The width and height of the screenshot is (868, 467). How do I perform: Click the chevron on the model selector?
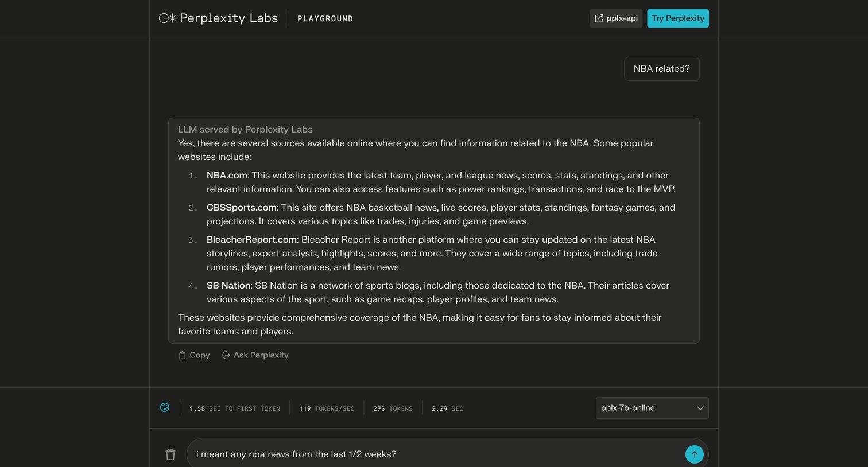[700, 408]
